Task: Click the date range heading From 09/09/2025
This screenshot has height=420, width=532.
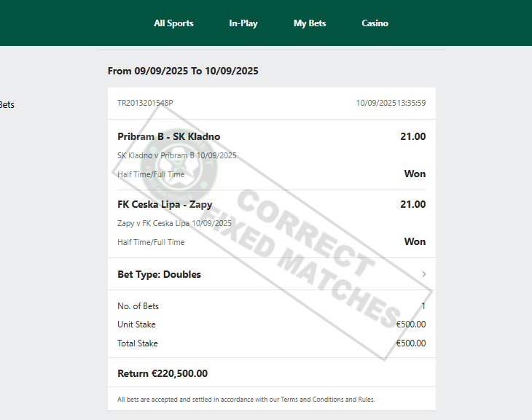Action: [182, 71]
